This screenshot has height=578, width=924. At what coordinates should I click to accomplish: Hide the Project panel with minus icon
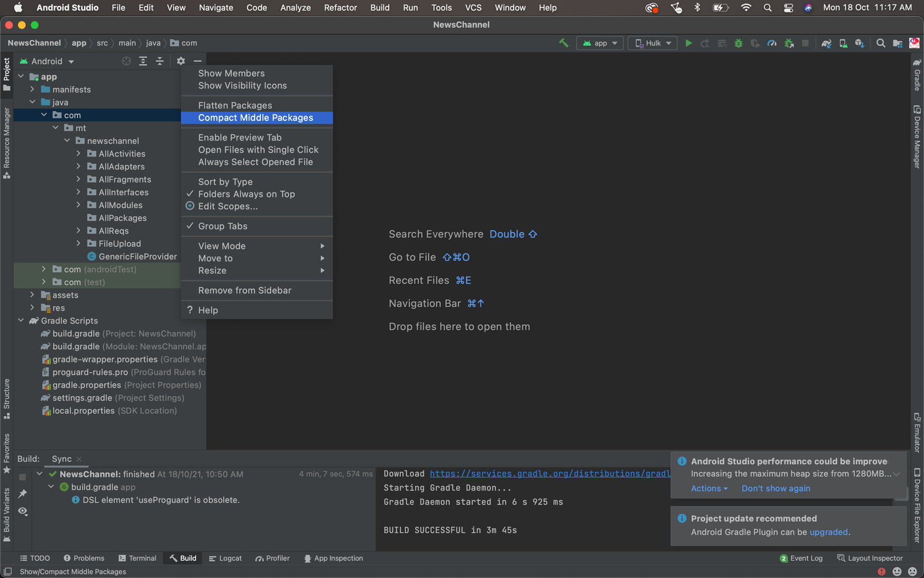point(198,61)
